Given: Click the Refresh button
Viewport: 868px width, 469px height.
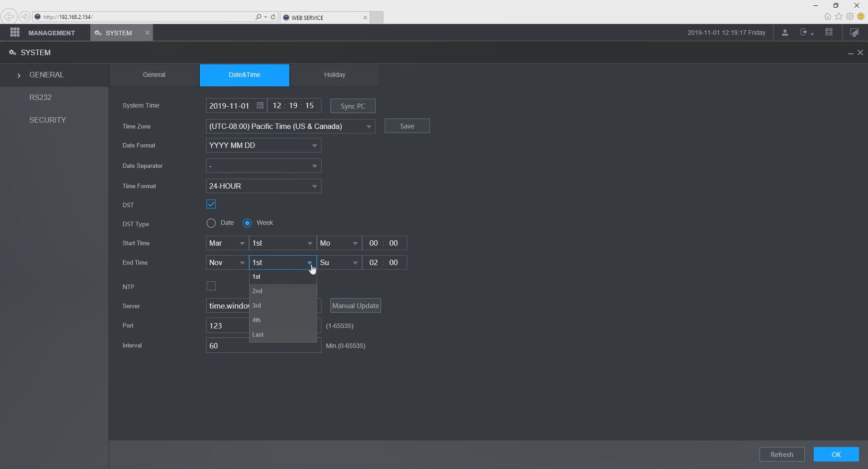Looking at the screenshot, I should [782, 454].
